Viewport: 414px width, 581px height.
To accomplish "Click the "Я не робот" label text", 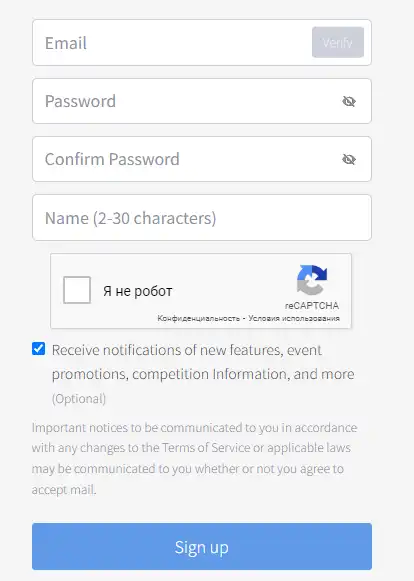I will pyautogui.click(x=138, y=291).
